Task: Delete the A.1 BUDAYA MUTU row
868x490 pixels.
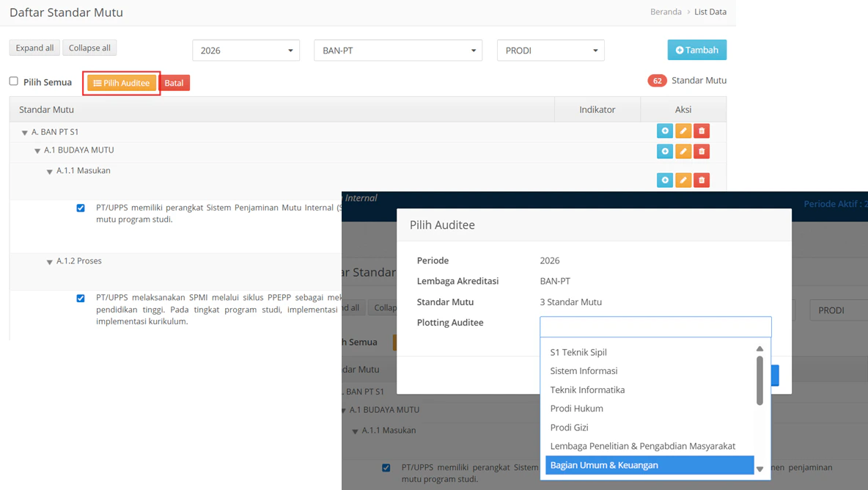Action: tap(702, 151)
